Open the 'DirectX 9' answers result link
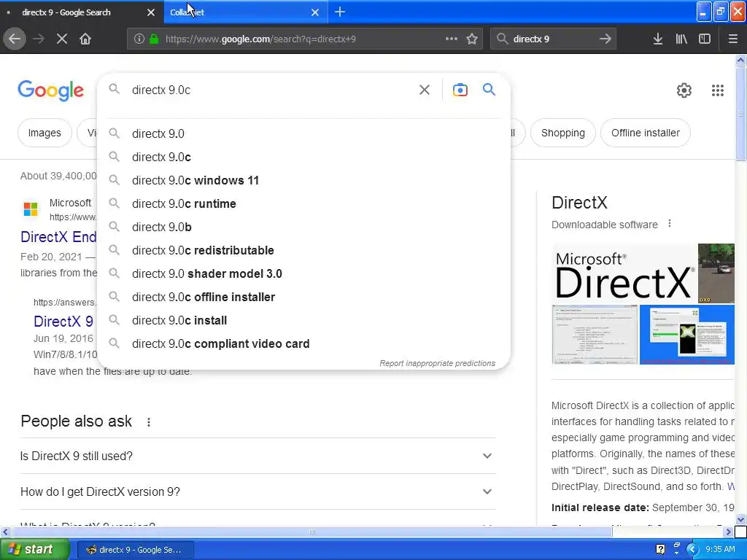Image resolution: width=747 pixels, height=560 pixels. pyautogui.click(x=63, y=322)
